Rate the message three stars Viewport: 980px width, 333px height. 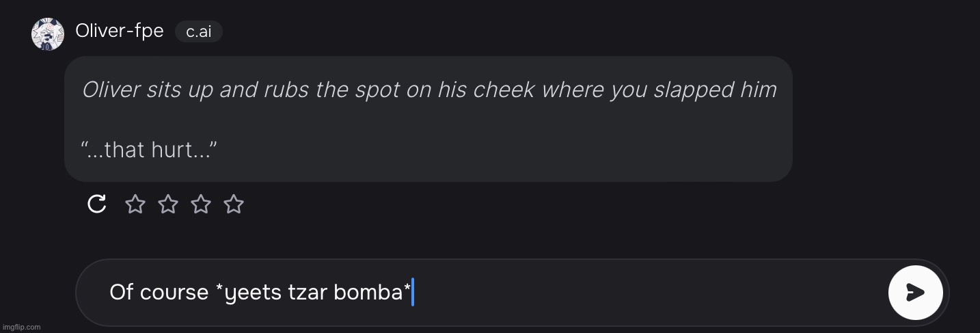201,204
